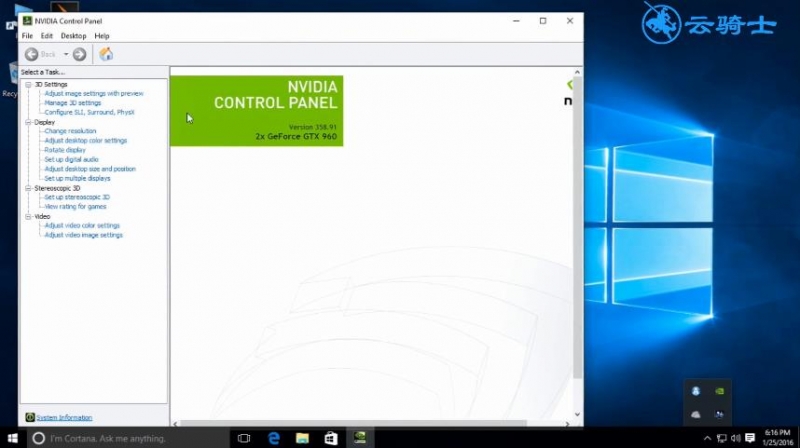Collapse the hidden tray icons chevron
Viewport: 800px width, 448px height.
707,438
